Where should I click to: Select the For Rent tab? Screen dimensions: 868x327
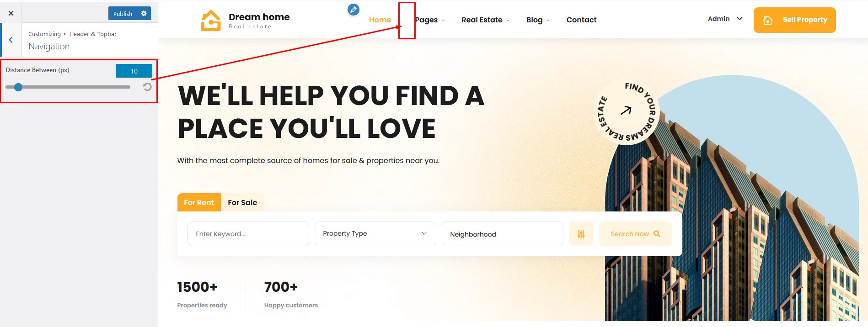[199, 202]
